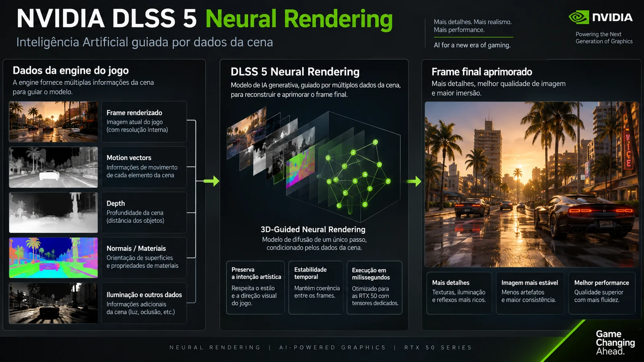Select the 'Motion vectors' label
Viewport: 644px width, 362px height.
tap(129, 158)
